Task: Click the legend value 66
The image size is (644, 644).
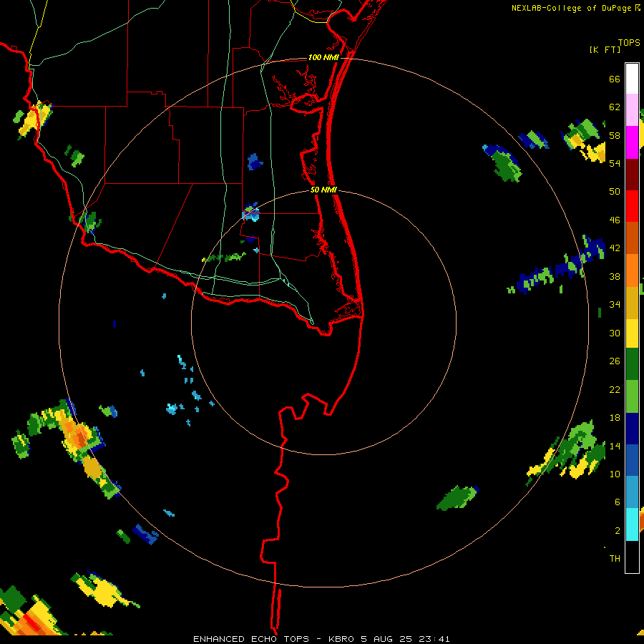Action: [615, 79]
